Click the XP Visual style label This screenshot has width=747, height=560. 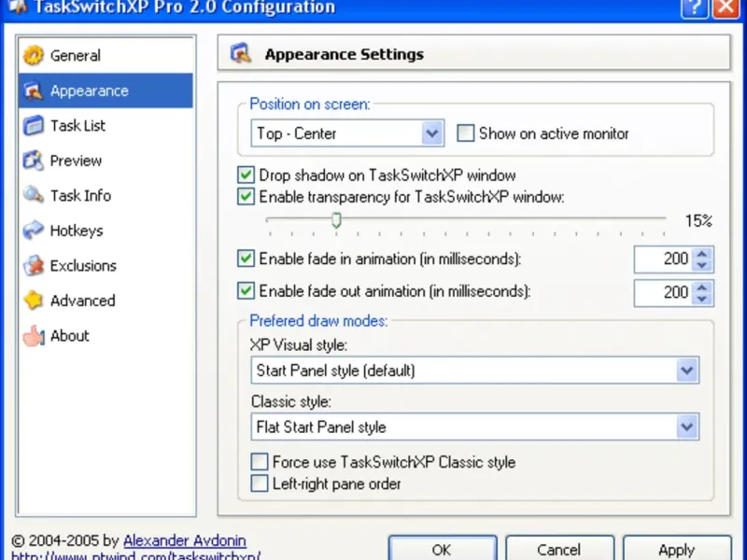click(299, 344)
